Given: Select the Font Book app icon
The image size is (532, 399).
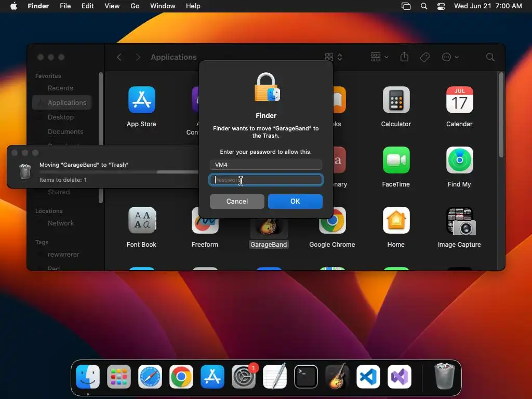Looking at the screenshot, I should [x=141, y=220].
